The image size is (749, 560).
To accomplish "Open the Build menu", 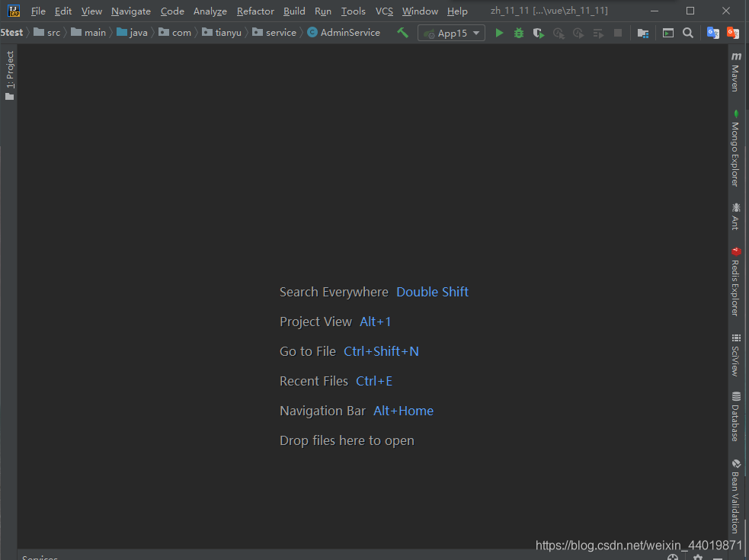I will click(x=294, y=11).
